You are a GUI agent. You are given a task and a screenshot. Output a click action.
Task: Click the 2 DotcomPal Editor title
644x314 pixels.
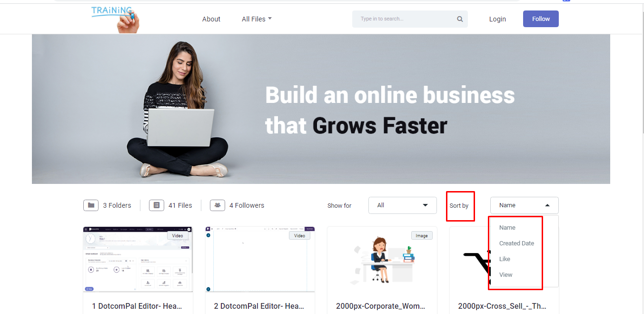tap(259, 306)
